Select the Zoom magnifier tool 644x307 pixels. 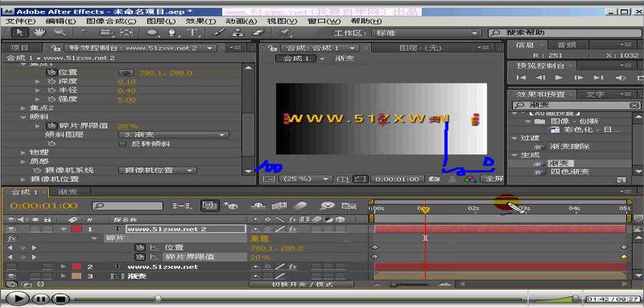(61, 32)
